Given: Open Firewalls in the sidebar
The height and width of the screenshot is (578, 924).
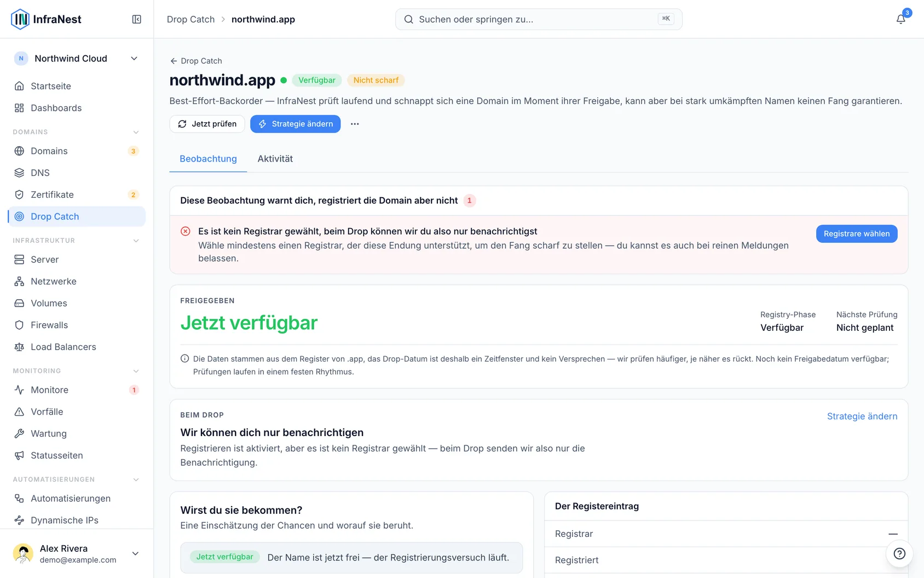Looking at the screenshot, I should 77,325.
